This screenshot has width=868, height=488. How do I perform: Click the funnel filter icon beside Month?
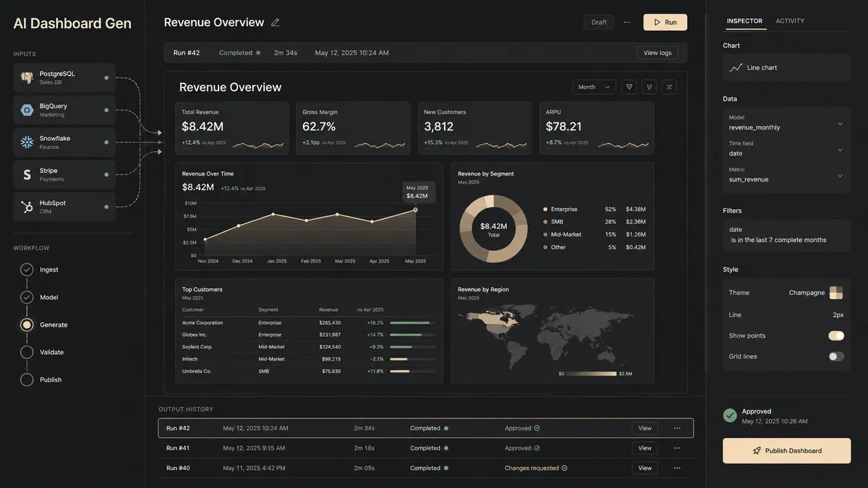[629, 87]
